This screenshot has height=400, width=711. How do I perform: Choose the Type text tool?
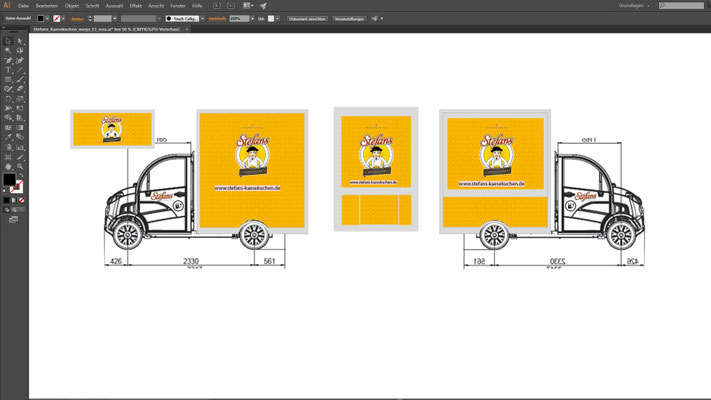point(8,70)
